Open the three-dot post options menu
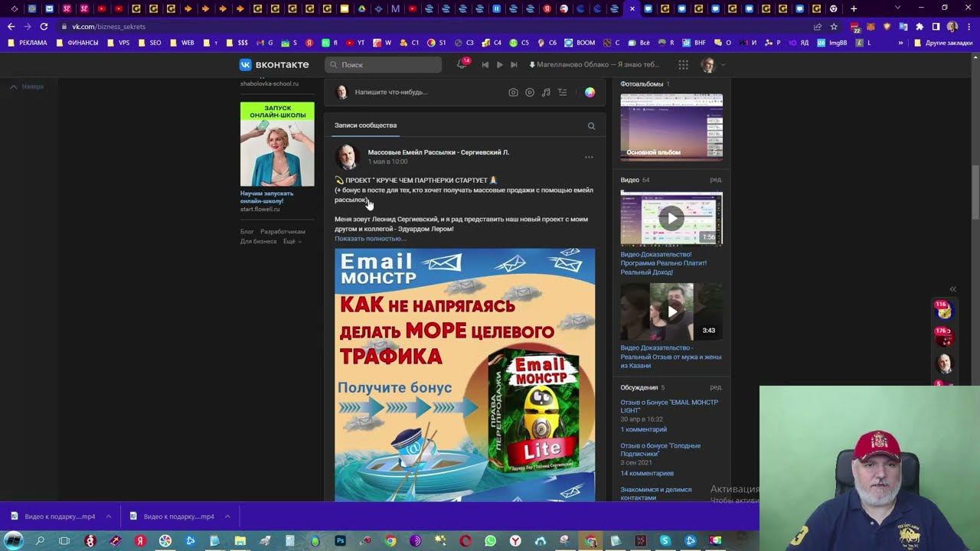The width and height of the screenshot is (980, 551). coord(589,158)
